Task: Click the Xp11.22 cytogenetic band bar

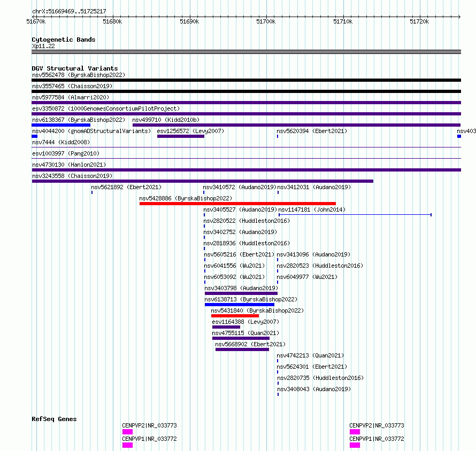Action: click(x=246, y=52)
